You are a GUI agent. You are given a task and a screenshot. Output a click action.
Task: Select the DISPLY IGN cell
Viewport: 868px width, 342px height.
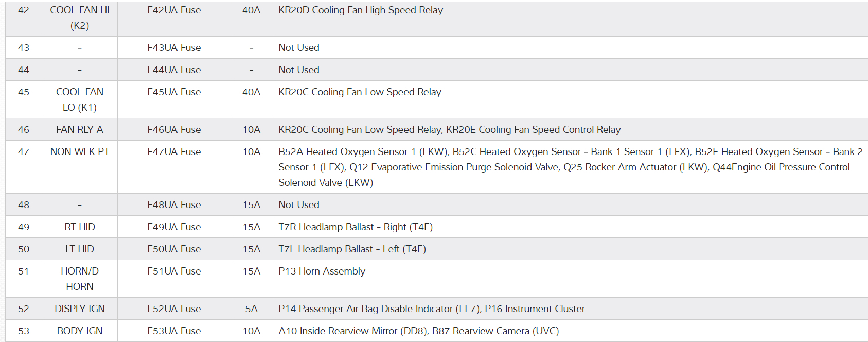[80, 309]
